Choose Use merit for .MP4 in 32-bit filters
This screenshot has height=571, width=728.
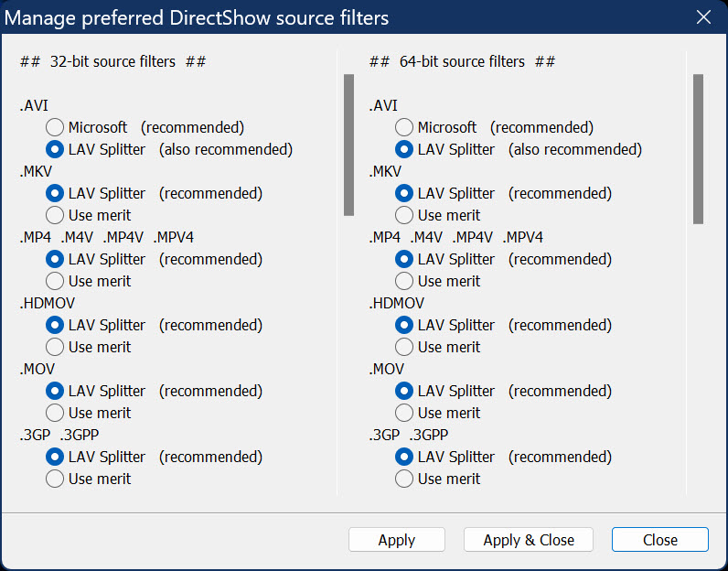click(55, 281)
